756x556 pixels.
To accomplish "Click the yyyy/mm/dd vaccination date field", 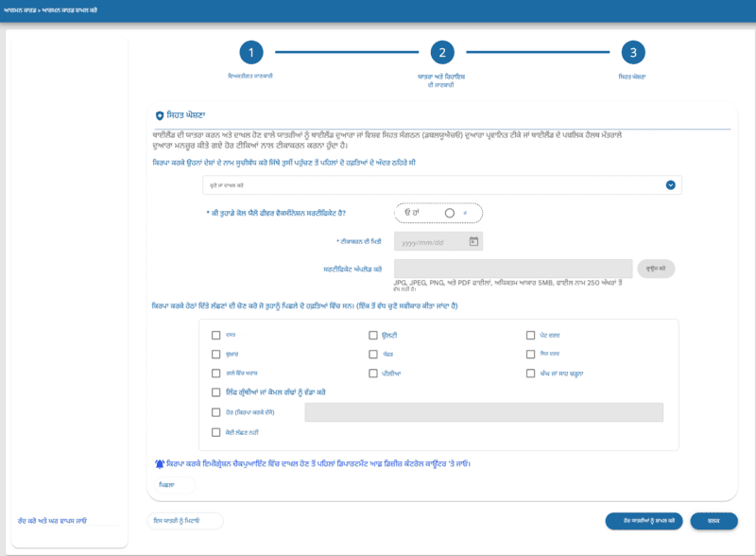I will (438, 242).
